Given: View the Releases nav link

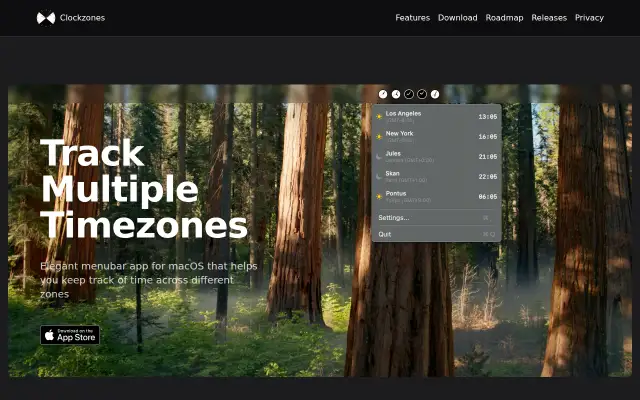Looking at the screenshot, I should click(x=549, y=18).
